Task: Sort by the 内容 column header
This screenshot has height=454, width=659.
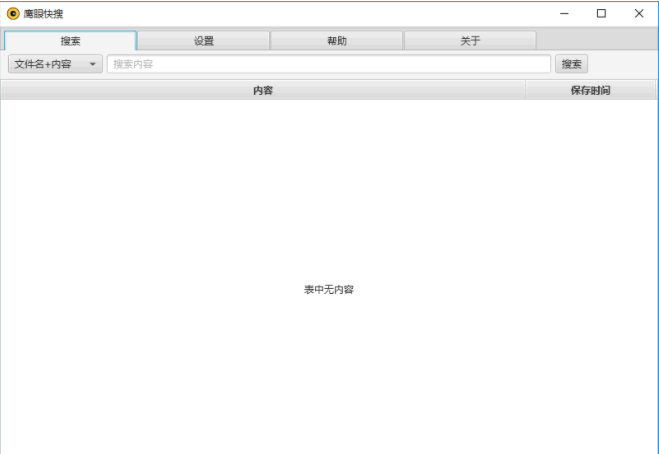Action: pos(263,90)
